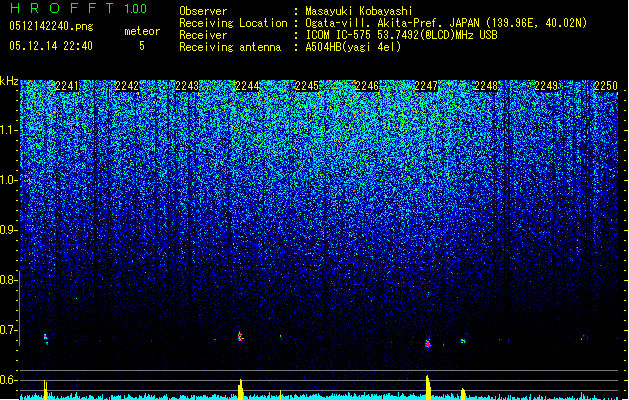Click the 1.1 frequency axis label
Image resolution: width=629 pixels, height=400 pixels.
pos(9,130)
